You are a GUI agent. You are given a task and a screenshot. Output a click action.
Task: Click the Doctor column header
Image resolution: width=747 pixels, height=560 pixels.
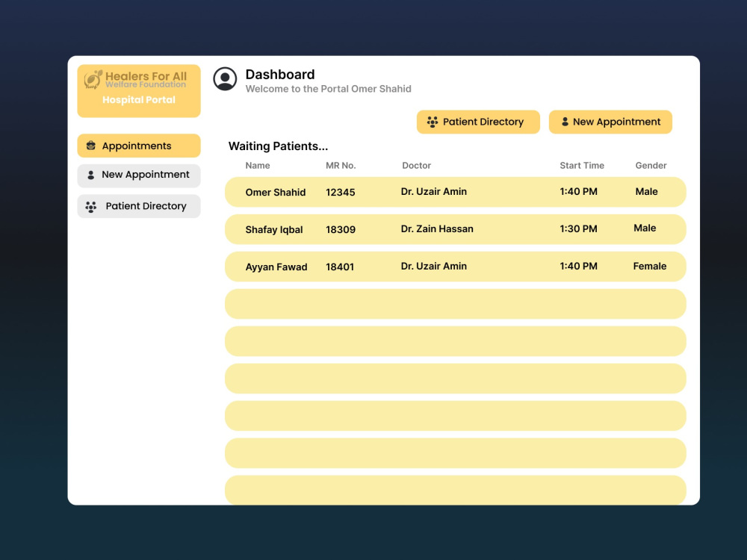[x=416, y=165]
